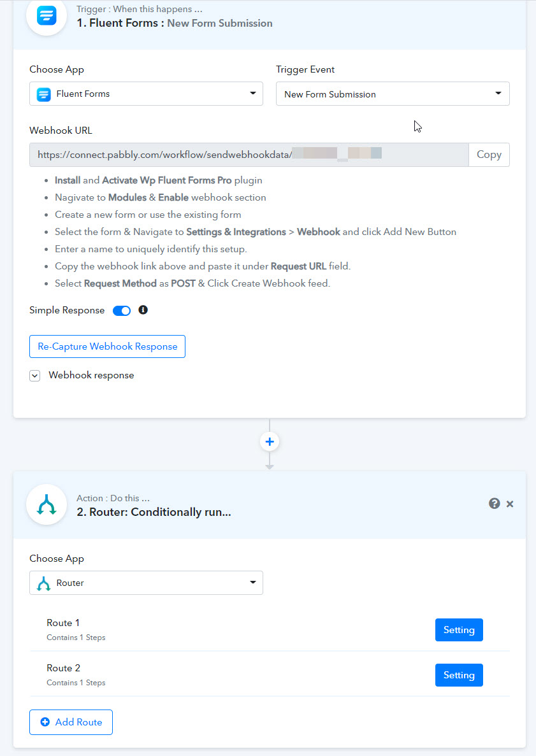
Task: Click the 'Webhook response' label
Action: (x=91, y=375)
